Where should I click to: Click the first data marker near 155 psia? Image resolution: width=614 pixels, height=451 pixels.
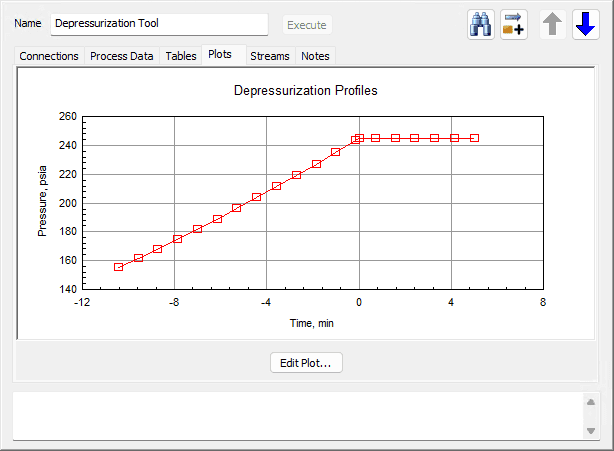(x=118, y=267)
